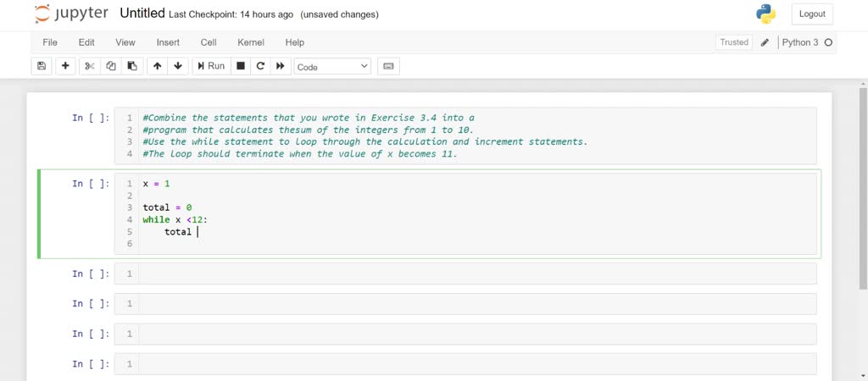This screenshot has width=868, height=381.
Task: Restart kernel and run all fast-forward icon
Action: [280, 66]
